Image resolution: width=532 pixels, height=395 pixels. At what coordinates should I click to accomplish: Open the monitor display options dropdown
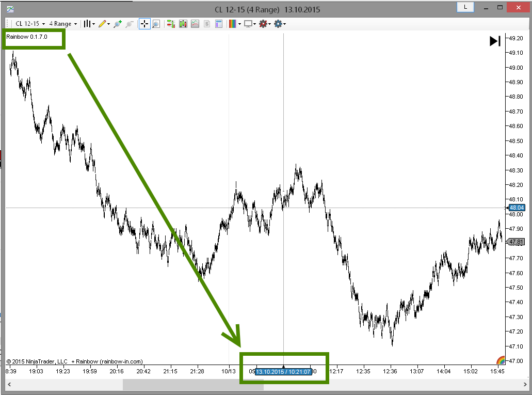(x=250, y=24)
